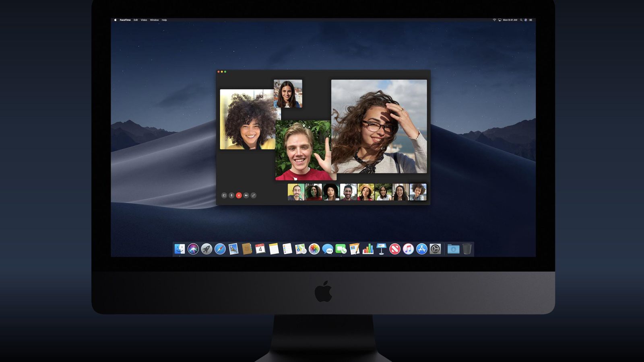The width and height of the screenshot is (644, 362).
Task: Open Trash in the Dock
Action: click(x=467, y=249)
